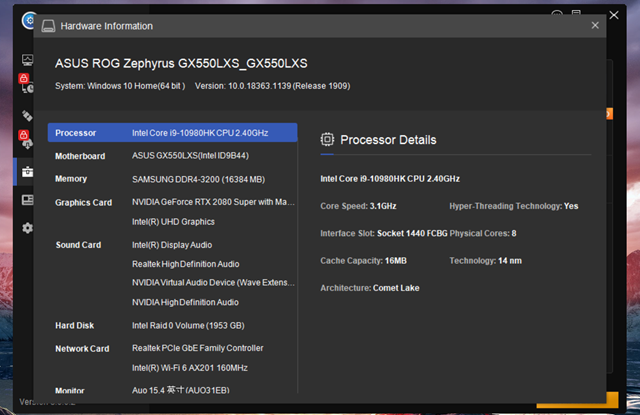Select the NVIDIA Virtual Audio Device entry
Screen dimensions: 640x415
(x=213, y=283)
